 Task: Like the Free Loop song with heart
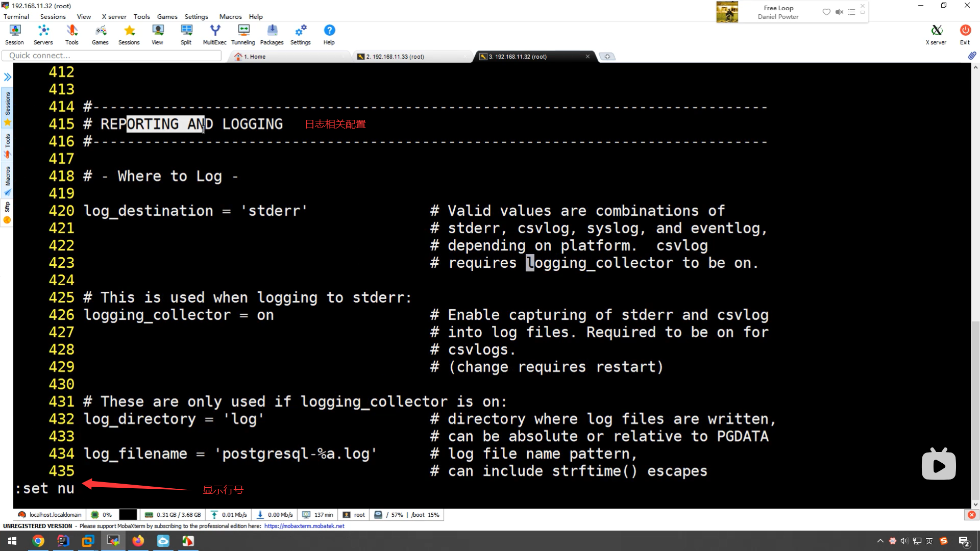tap(826, 12)
